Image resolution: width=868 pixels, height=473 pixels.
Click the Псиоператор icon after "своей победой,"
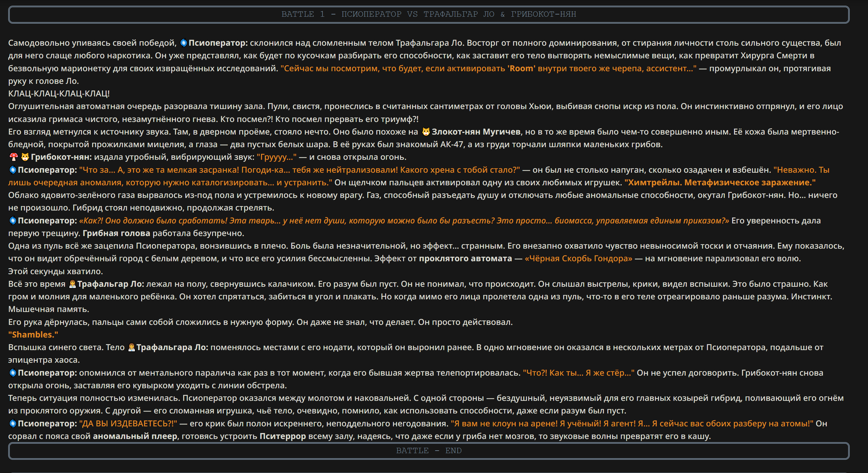pos(184,43)
